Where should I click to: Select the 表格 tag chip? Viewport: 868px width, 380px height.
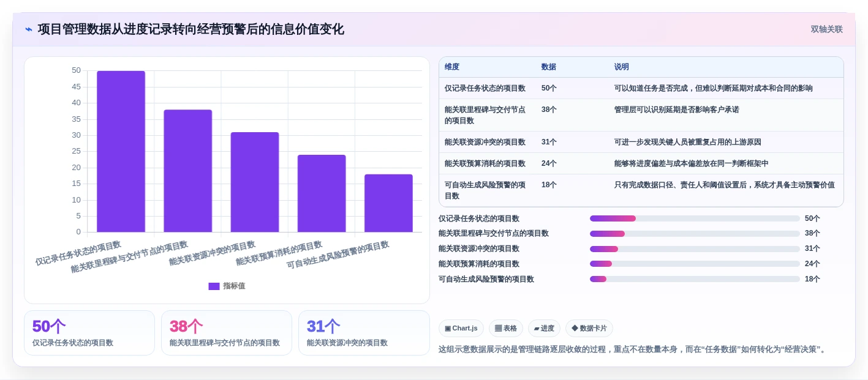[506, 329]
